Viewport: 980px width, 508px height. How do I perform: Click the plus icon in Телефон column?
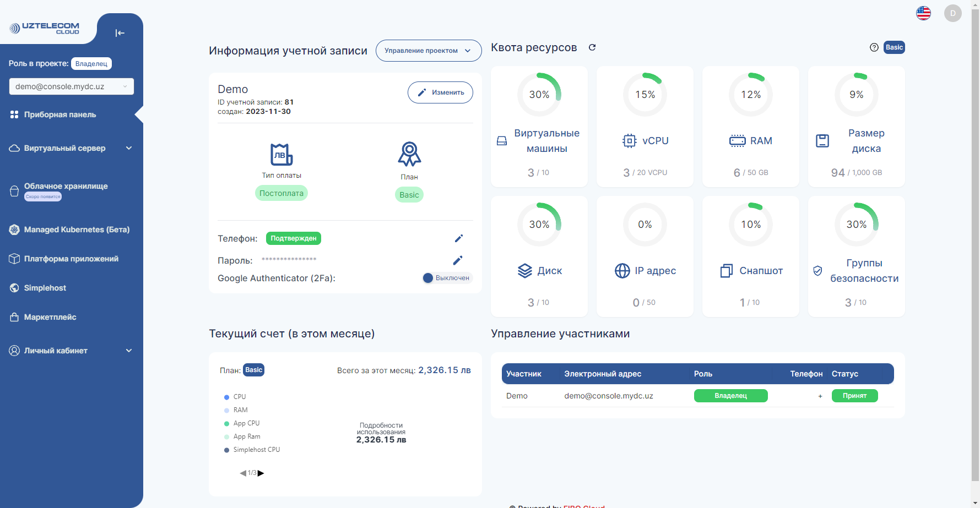820,396
